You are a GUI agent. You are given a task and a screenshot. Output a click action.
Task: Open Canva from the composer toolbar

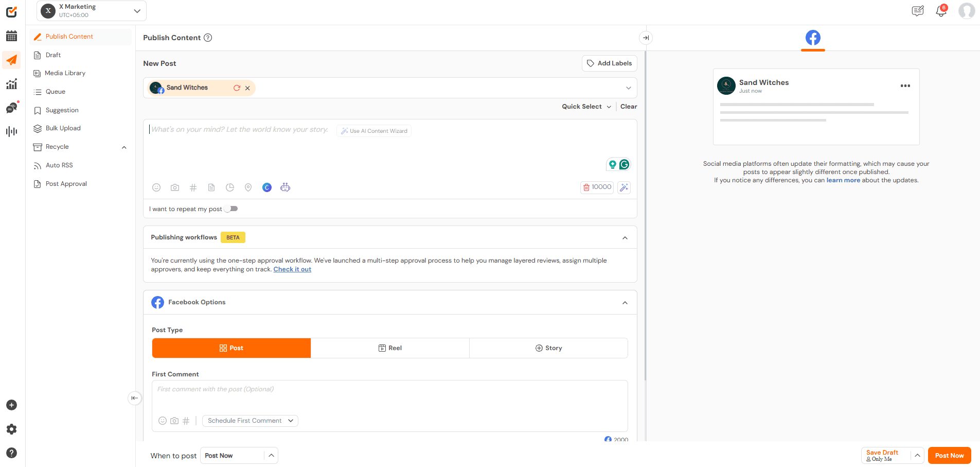267,187
